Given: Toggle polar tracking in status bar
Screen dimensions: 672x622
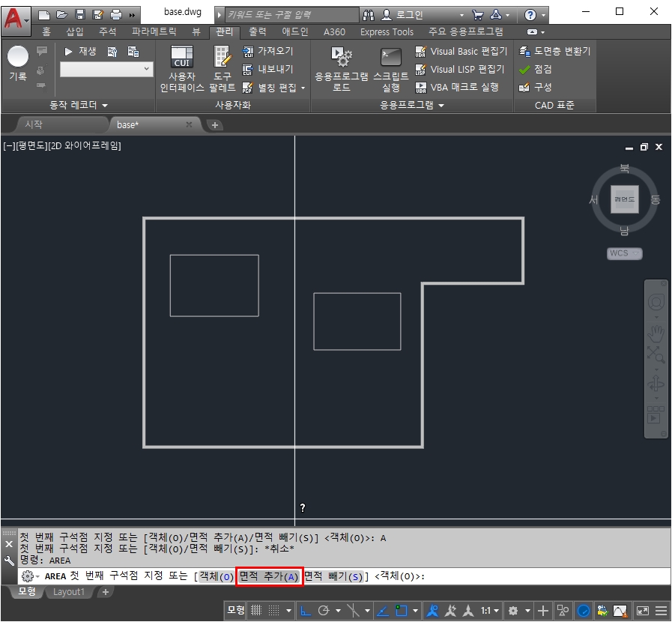Looking at the screenshot, I should pos(324,610).
